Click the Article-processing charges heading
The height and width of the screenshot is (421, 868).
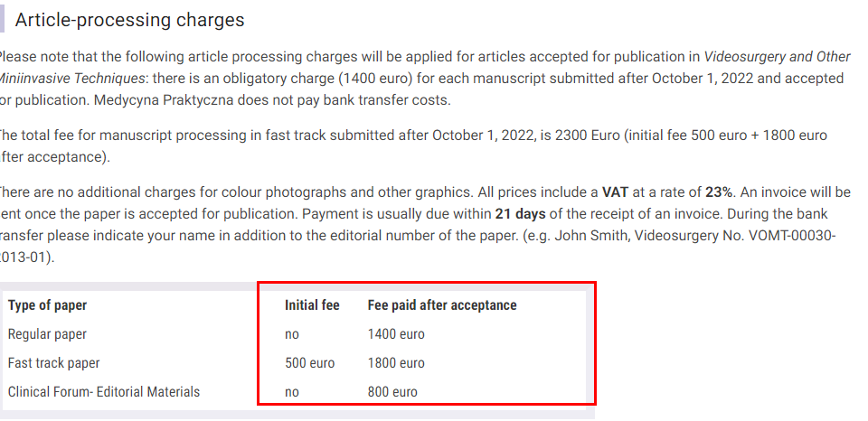pos(129,20)
